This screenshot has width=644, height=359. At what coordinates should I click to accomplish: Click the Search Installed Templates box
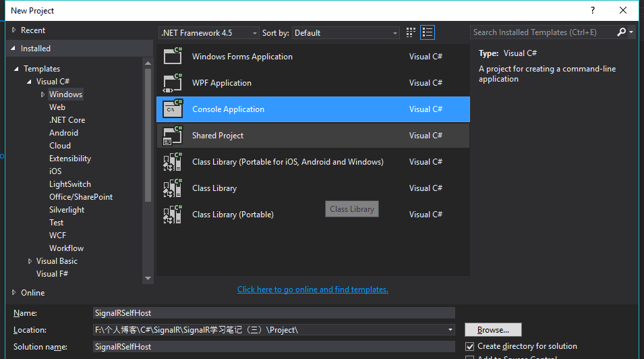543,32
